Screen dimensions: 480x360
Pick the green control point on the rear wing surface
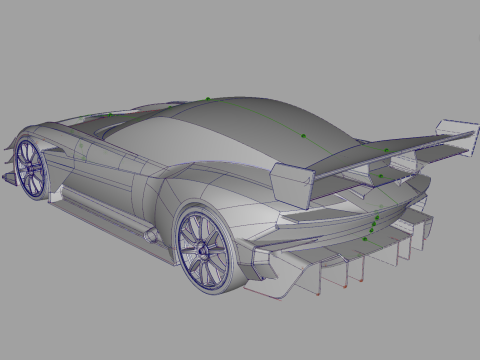pyautogui.click(x=386, y=150)
